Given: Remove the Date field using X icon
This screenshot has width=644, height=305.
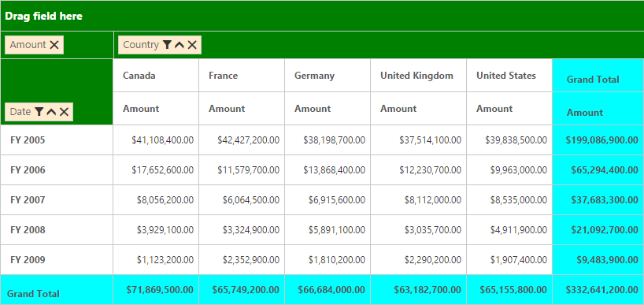Looking at the screenshot, I should coord(64,111).
